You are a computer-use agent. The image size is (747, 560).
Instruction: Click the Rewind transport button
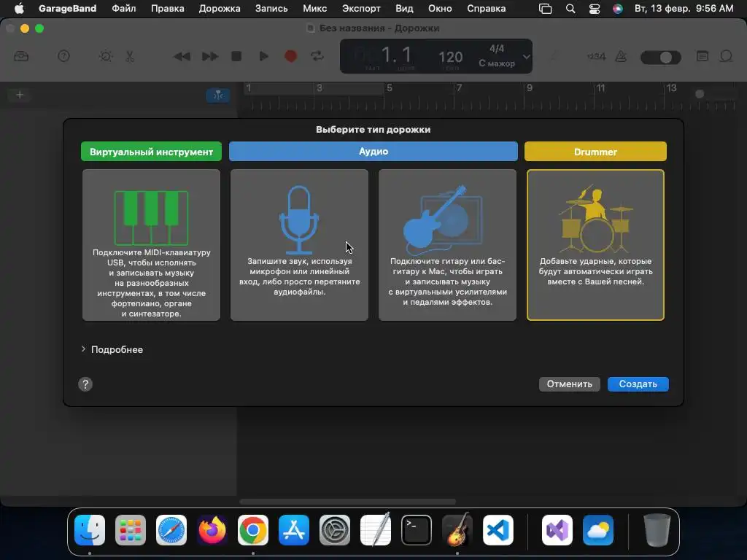click(x=182, y=57)
